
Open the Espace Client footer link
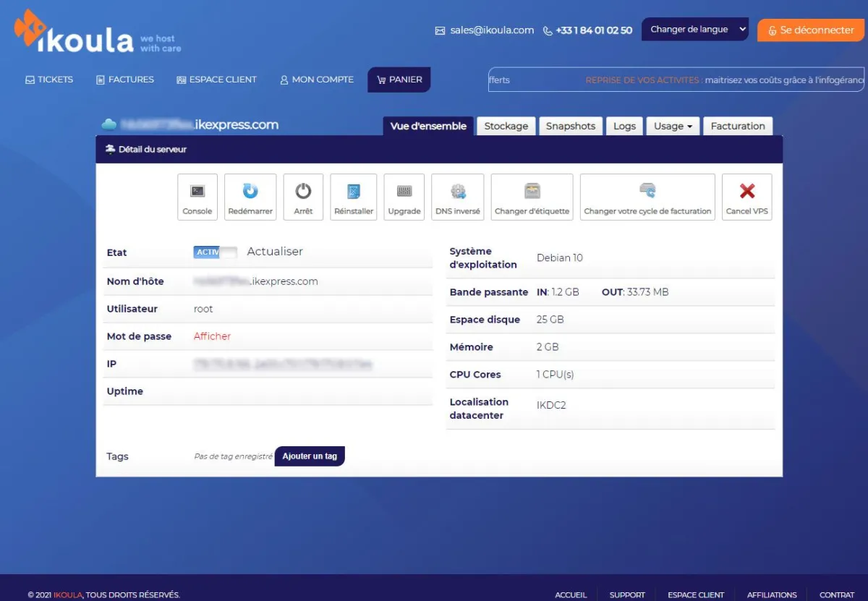[x=696, y=595]
